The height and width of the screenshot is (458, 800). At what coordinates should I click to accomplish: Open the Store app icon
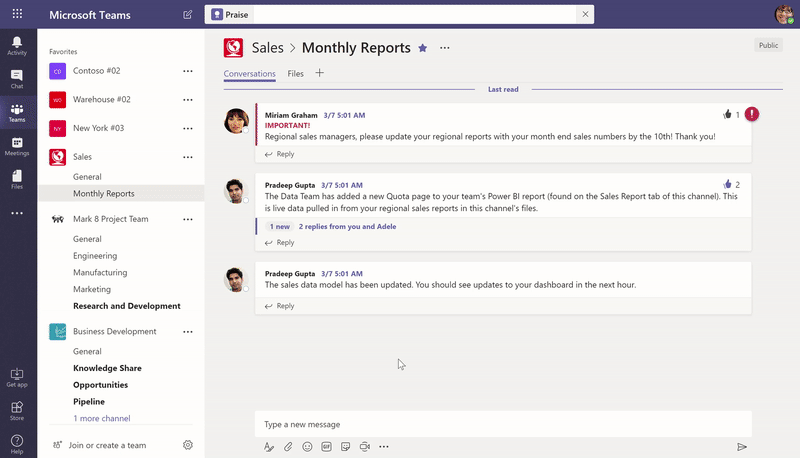tap(17, 410)
